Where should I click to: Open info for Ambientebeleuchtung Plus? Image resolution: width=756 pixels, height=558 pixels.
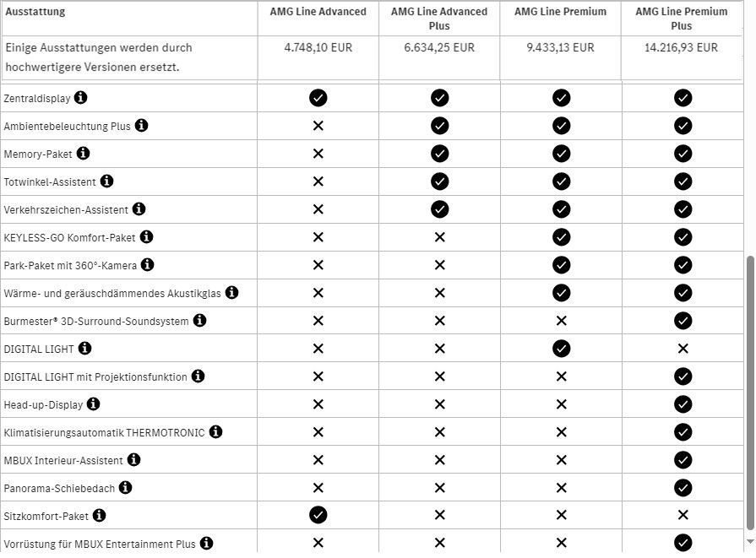pyautogui.click(x=141, y=126)
